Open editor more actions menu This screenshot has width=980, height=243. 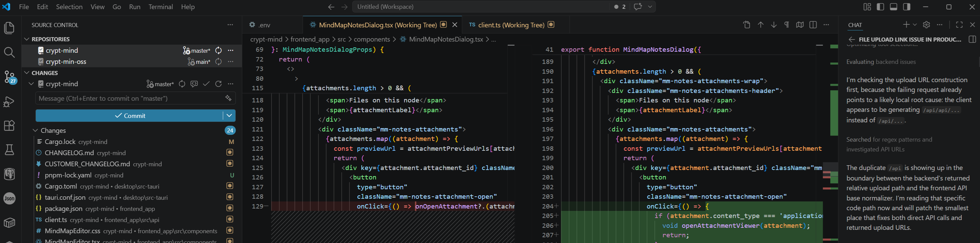pyautogui.click(x=826, y=25)
